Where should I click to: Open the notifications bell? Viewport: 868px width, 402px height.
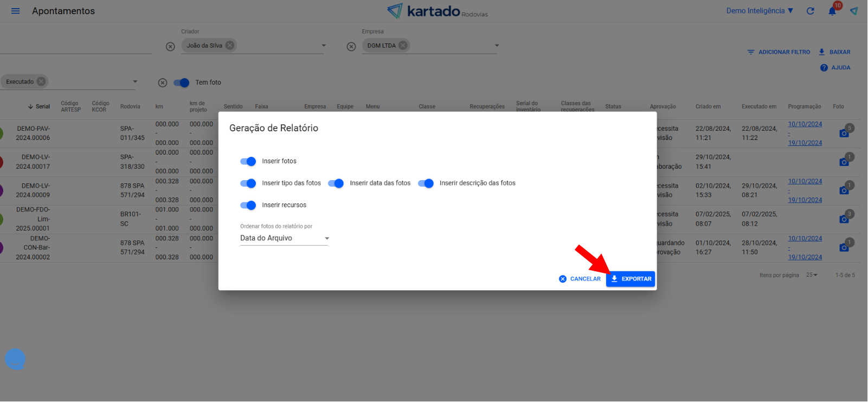pyautogui.click(x=832, y=11)
